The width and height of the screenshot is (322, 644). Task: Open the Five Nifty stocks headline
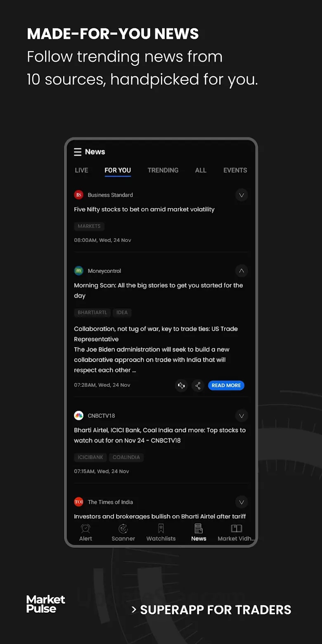(144, 209)
